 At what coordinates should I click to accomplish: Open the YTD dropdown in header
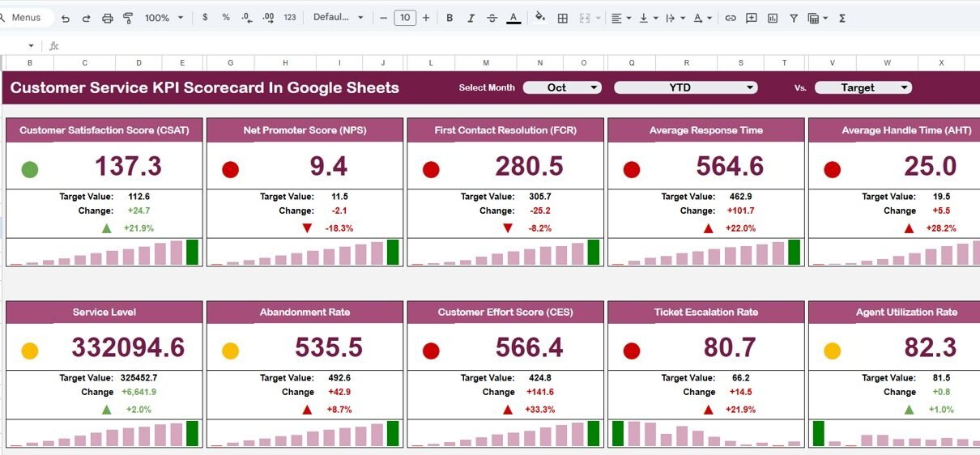coord(685,87)
